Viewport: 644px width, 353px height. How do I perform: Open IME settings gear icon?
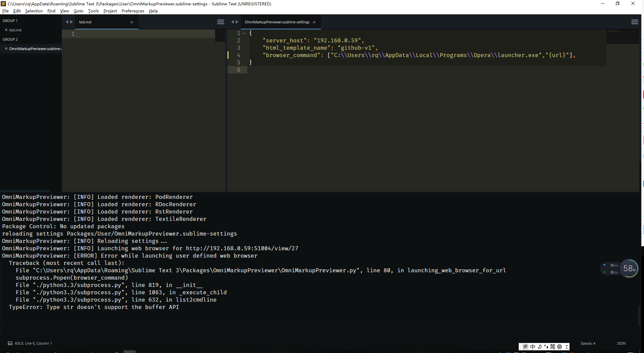click(559, 347)
